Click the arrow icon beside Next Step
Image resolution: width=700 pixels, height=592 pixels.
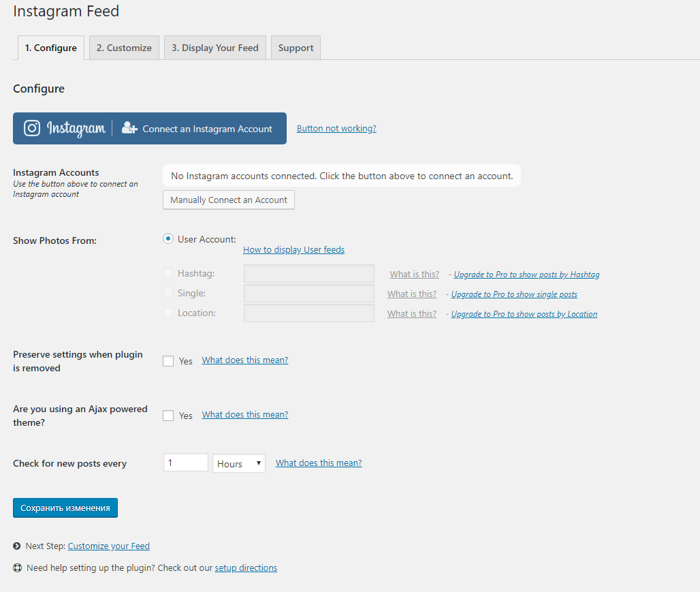[17, 546]
